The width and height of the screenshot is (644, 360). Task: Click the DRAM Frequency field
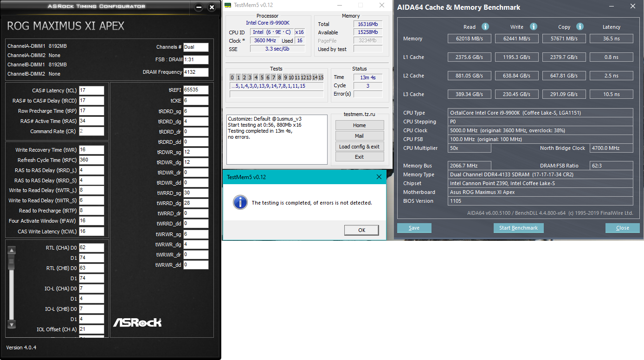(x=196, y=72)
